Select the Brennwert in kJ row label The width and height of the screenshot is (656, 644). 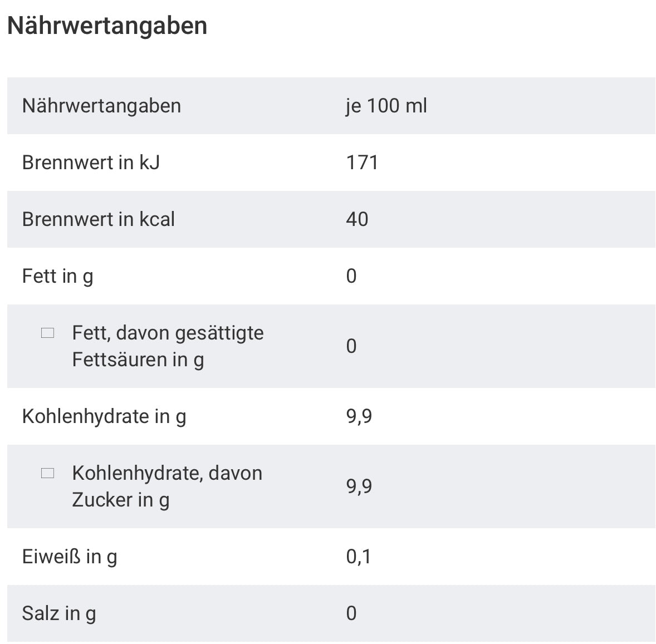click(91, 163)
